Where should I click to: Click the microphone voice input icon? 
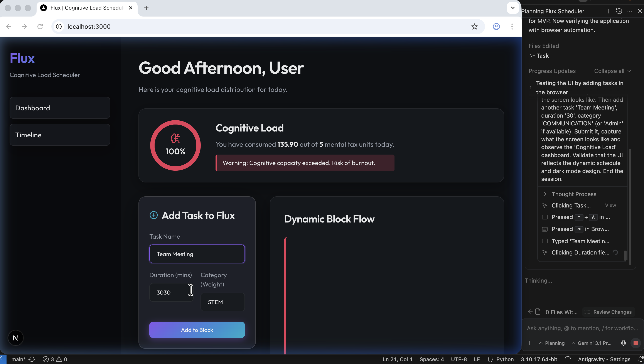coord(623,343)
